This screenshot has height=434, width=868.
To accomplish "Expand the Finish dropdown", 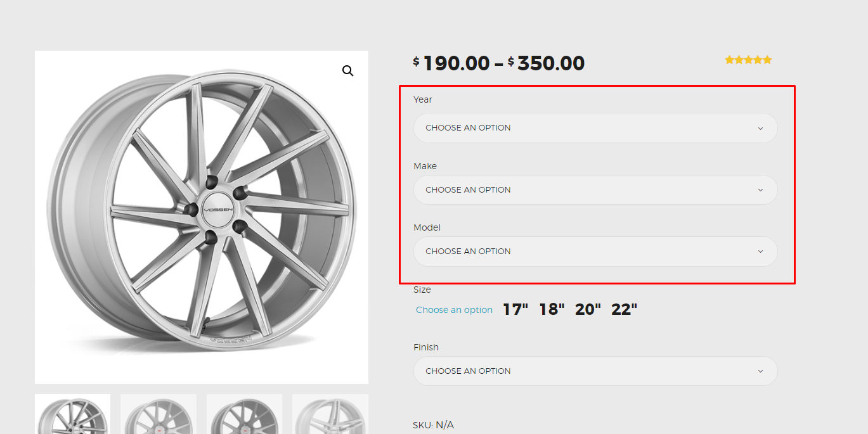I will point(595,371).
